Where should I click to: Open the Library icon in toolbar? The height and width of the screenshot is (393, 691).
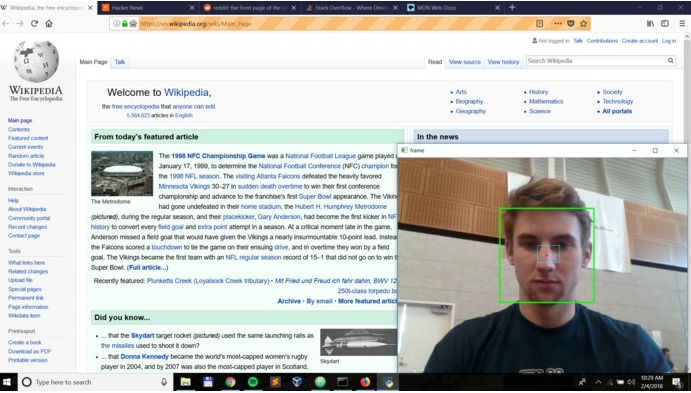650,23
